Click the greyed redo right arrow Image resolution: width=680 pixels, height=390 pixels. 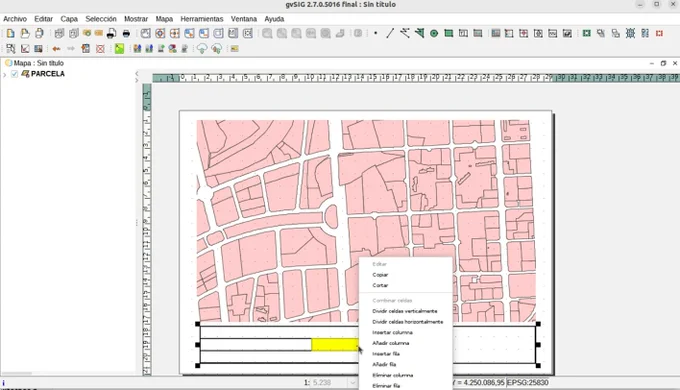coord(71,49)
